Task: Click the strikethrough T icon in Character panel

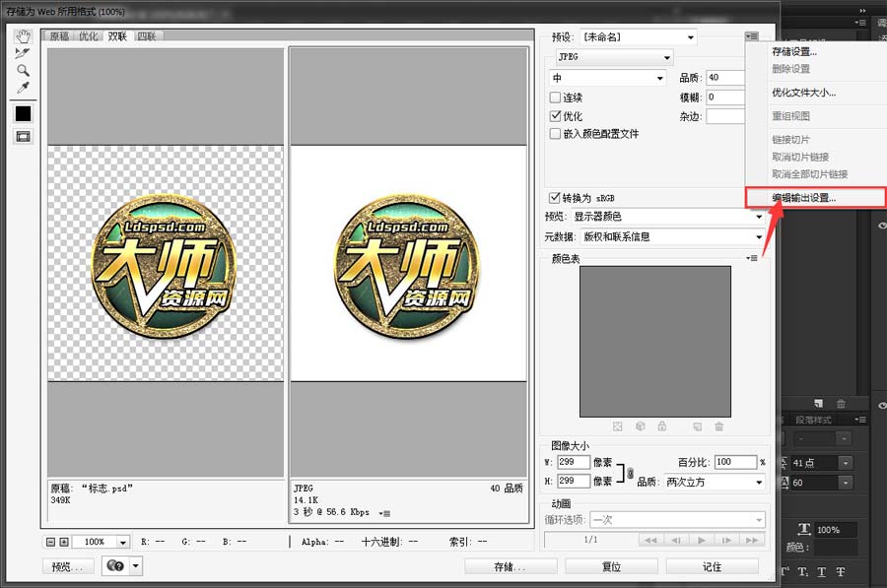Action: tap(841, 571)
